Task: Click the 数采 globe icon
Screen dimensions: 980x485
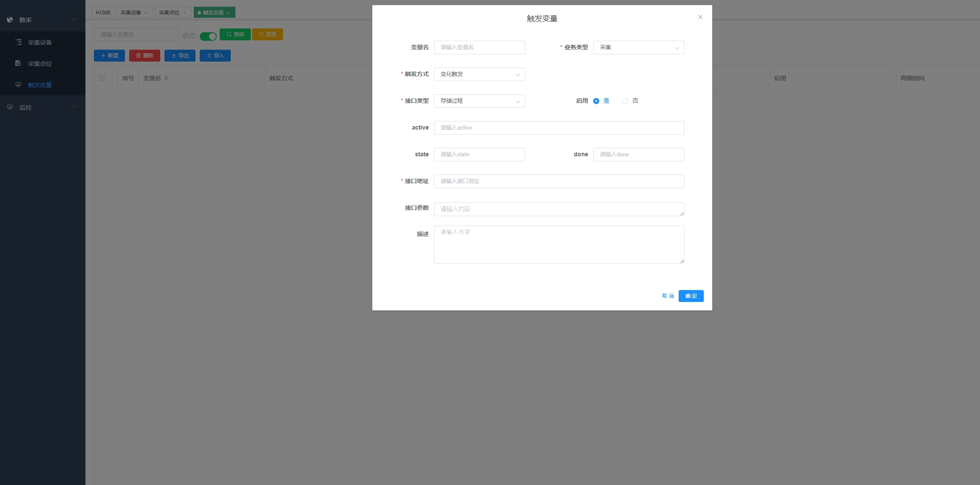Action: 10,20
